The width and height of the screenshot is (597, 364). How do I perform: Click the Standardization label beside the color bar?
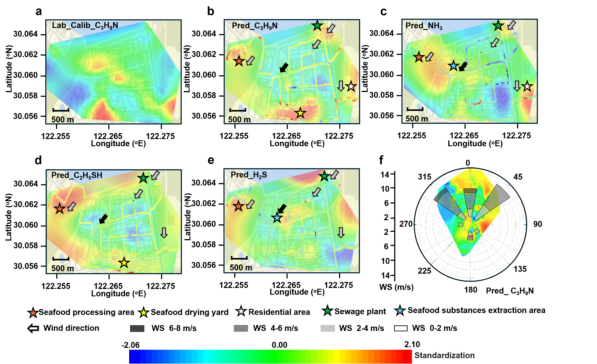tap(445, 355)
